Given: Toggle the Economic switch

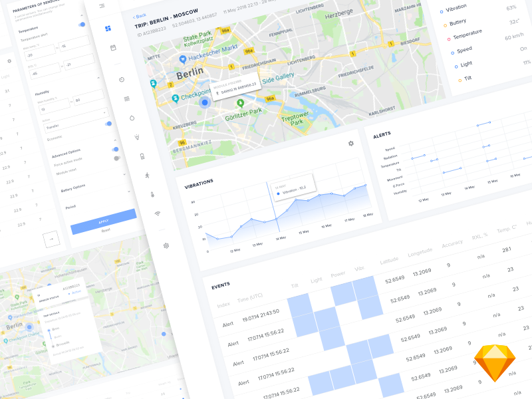Looking at the screenshot, I should [x=108, y=124].
